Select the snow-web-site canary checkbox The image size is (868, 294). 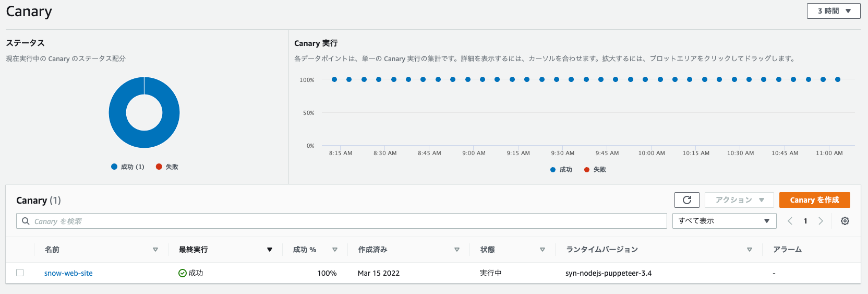click(20, 273)
